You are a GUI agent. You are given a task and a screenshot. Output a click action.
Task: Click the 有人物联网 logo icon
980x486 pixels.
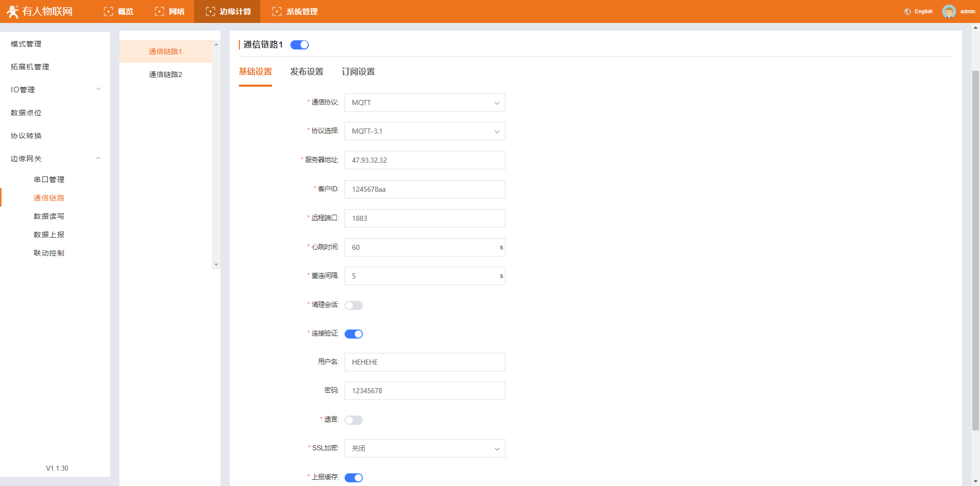13,11
